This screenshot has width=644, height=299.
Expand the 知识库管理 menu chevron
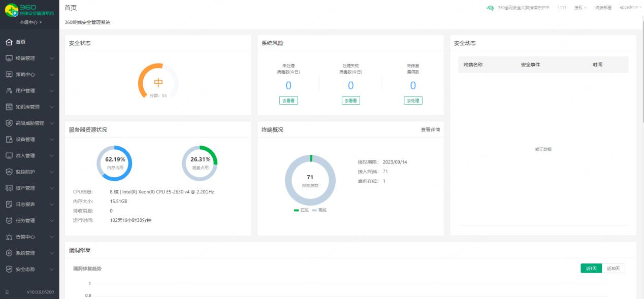pyautogui.click(x=52, y=107)
